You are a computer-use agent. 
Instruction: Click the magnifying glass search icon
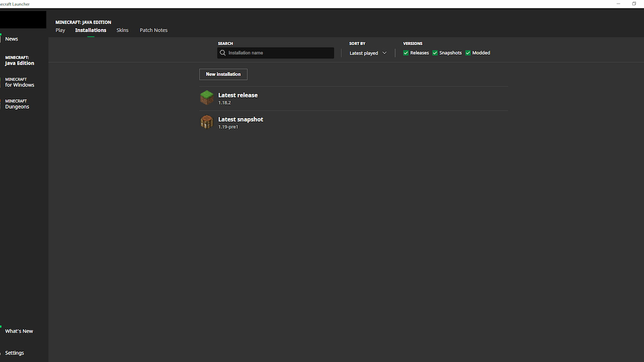point(223,53)
